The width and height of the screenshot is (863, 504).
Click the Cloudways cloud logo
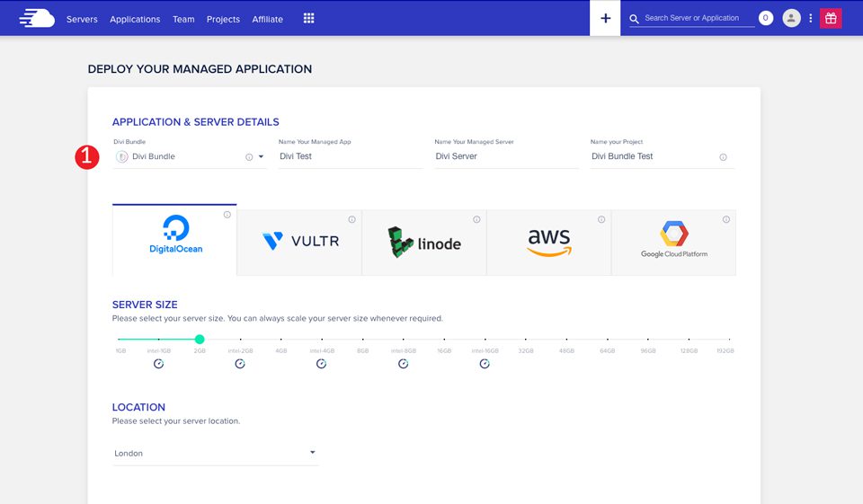click(36, 18)
